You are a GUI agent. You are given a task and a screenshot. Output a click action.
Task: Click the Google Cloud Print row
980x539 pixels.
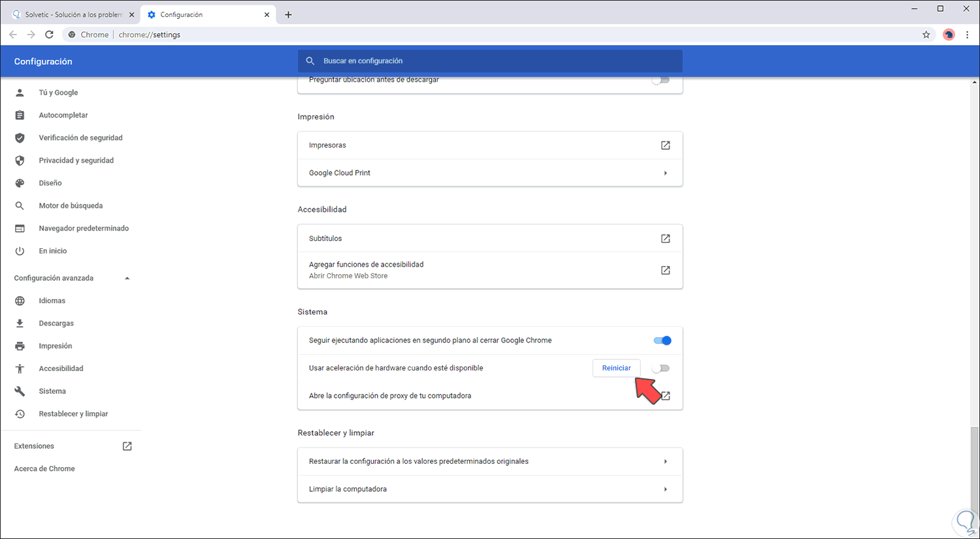pyautogui.click(x=490, y=173)
